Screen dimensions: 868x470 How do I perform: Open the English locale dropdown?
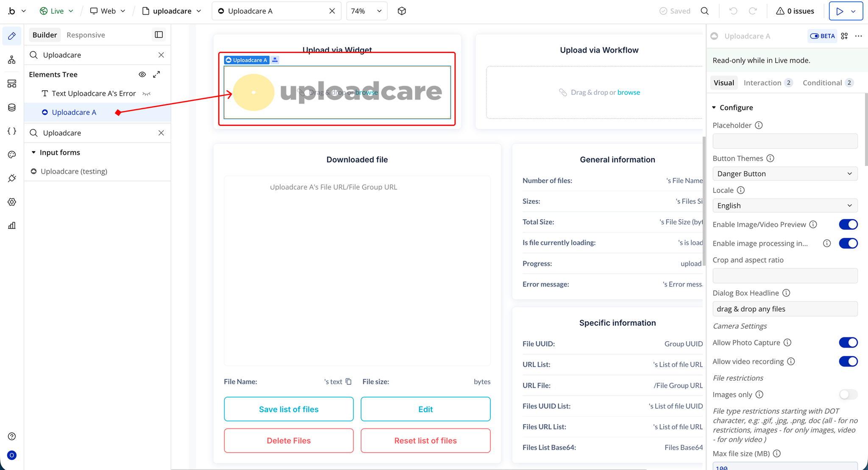[x=785, y=206]
